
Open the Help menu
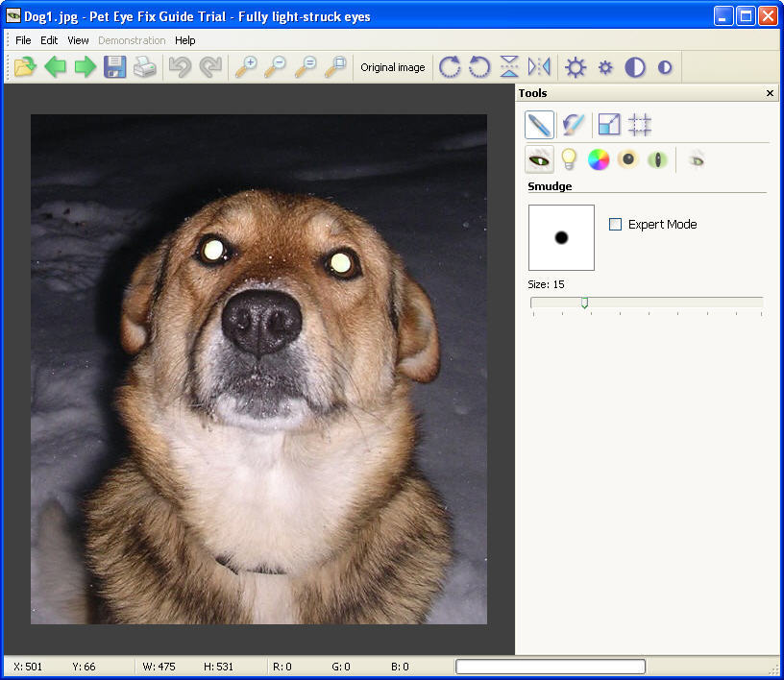pos(185,40)
